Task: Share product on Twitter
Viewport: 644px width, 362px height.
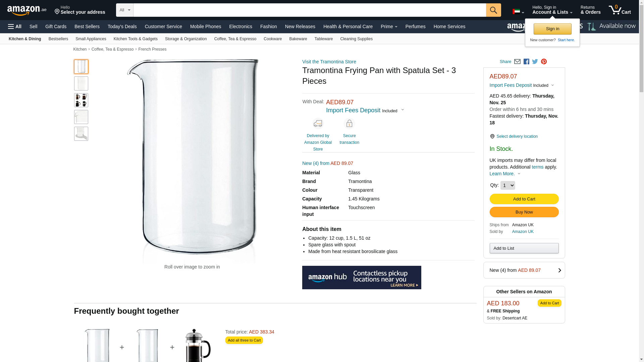Action: coord(535,62)
